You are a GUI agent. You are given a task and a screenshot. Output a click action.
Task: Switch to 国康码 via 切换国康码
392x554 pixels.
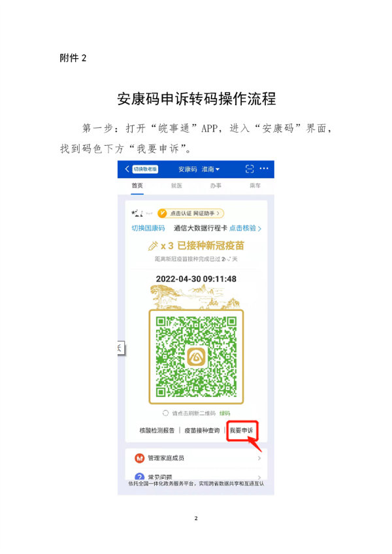(148, 228)
